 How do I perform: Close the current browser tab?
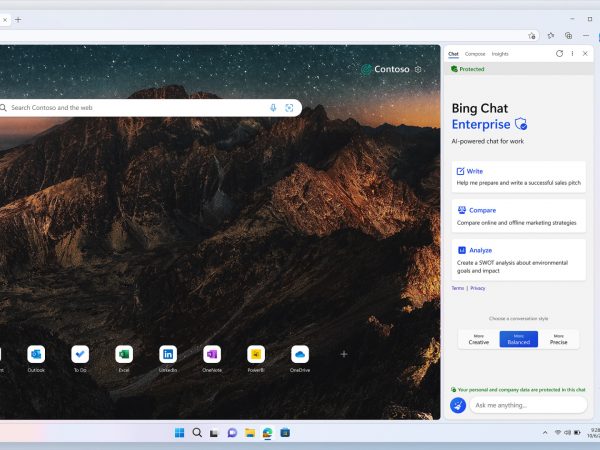(5, 20)
